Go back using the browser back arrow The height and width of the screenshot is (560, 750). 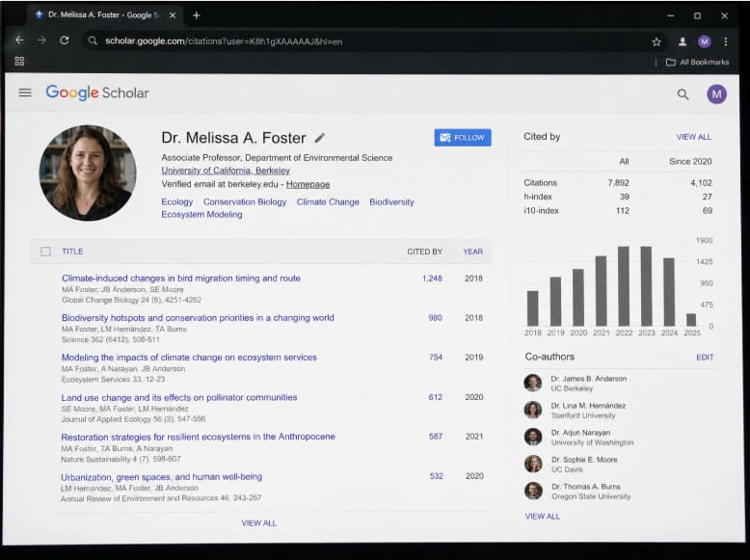click(x=19, y=40)
